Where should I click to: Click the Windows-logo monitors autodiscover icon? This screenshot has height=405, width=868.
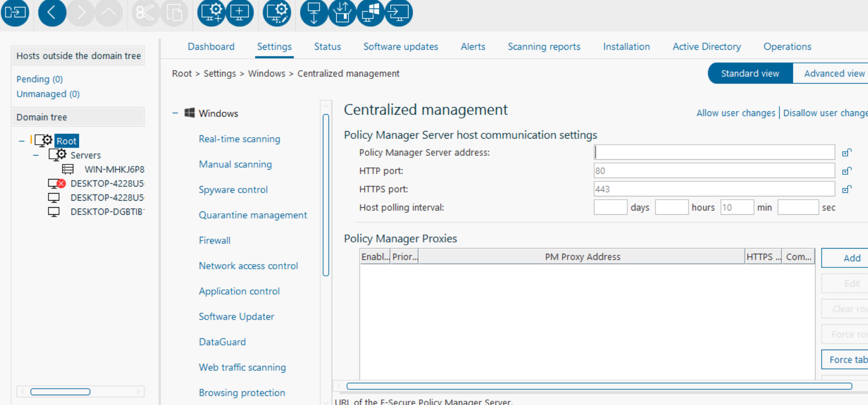[x=370, y=12]
